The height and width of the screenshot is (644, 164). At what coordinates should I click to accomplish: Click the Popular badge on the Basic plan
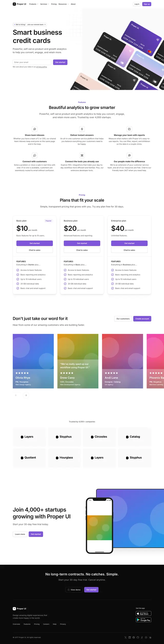(x=48, y=221)
